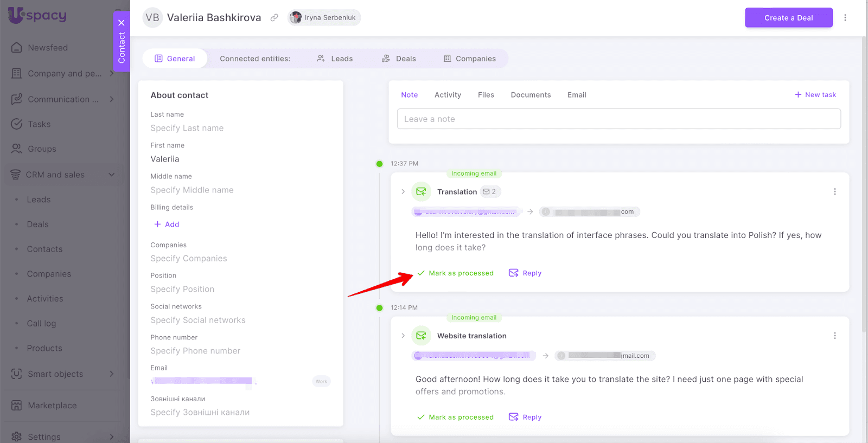Click the Create a Deal button

point(788,18)
